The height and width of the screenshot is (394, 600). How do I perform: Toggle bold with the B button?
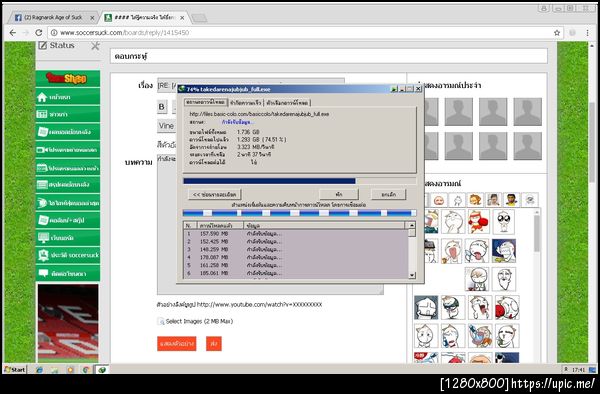[x=162, y=107]
